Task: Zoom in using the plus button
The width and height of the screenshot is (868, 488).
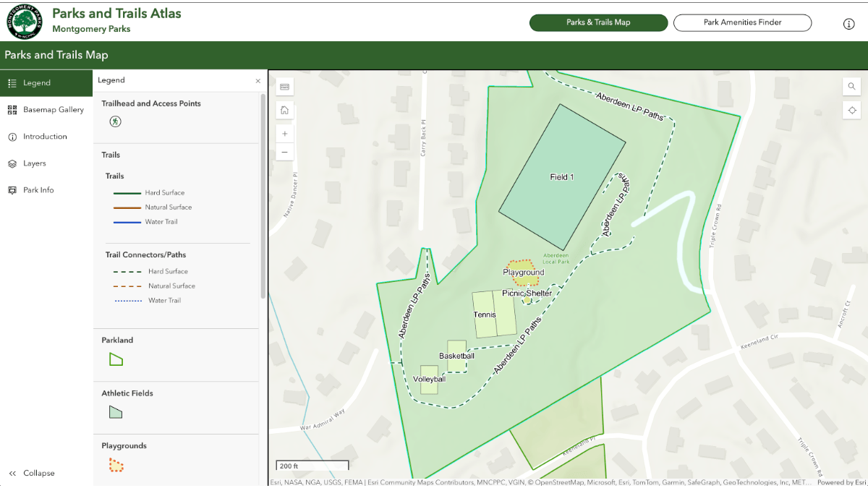Action: [284, 133]
